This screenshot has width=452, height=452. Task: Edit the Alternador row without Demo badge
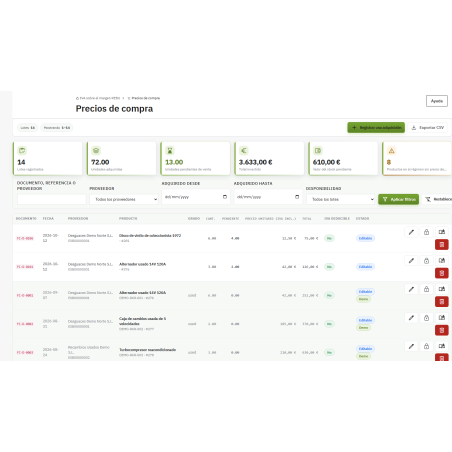click(x=411, y=260)
